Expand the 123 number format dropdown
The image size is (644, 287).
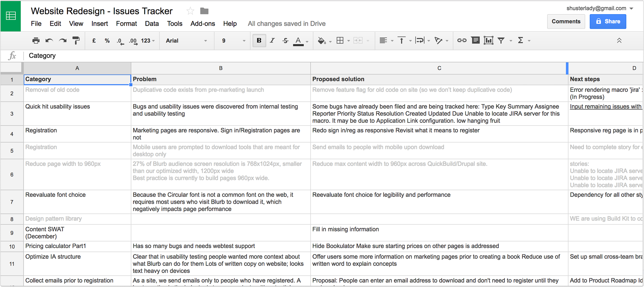click(148, 41)
